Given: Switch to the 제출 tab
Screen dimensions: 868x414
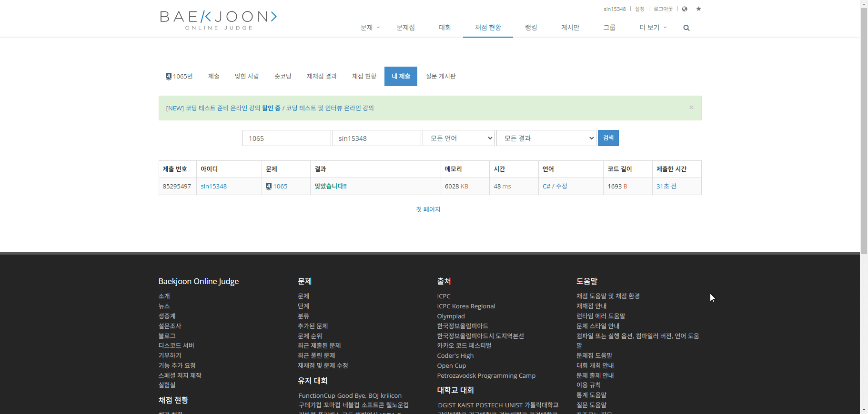Looking at the screenshot, I should tap(214, 76).
